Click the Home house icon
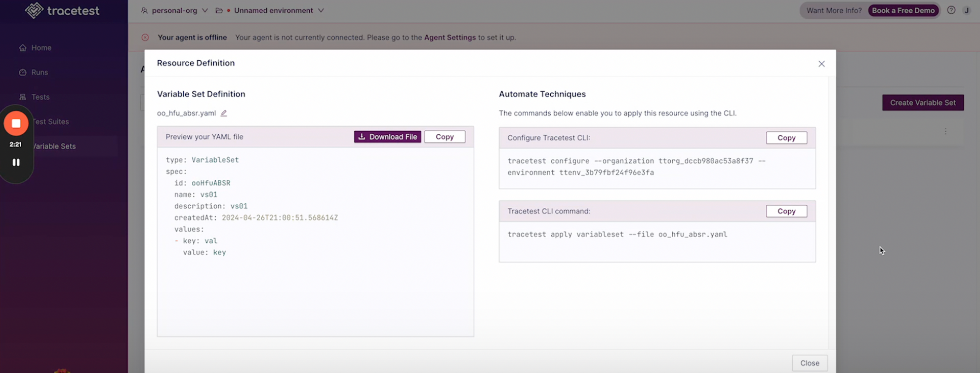Image resolution: width=980 pixels, height=373 pixels. click(23, 48)
